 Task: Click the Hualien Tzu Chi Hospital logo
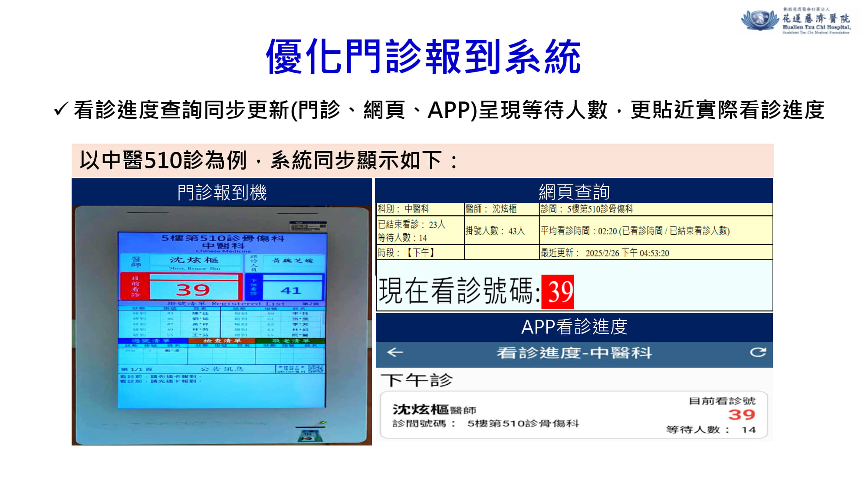(796, 20)
